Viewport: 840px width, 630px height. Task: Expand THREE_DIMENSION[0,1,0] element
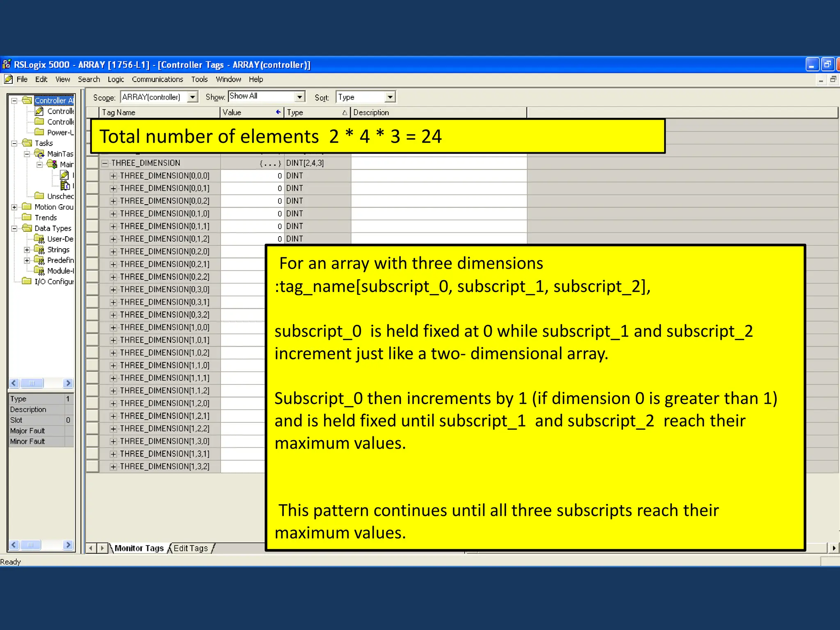pyautogui.click(x=114, y=214)
